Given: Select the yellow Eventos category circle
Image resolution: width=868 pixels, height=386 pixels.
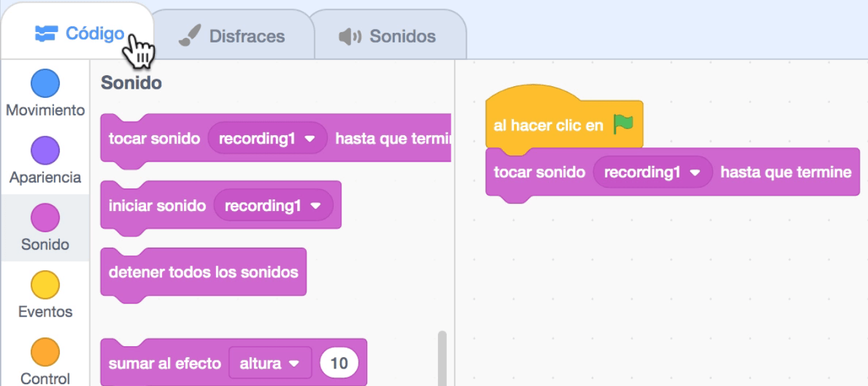Looking at the screenshot, I should (45, 285).
